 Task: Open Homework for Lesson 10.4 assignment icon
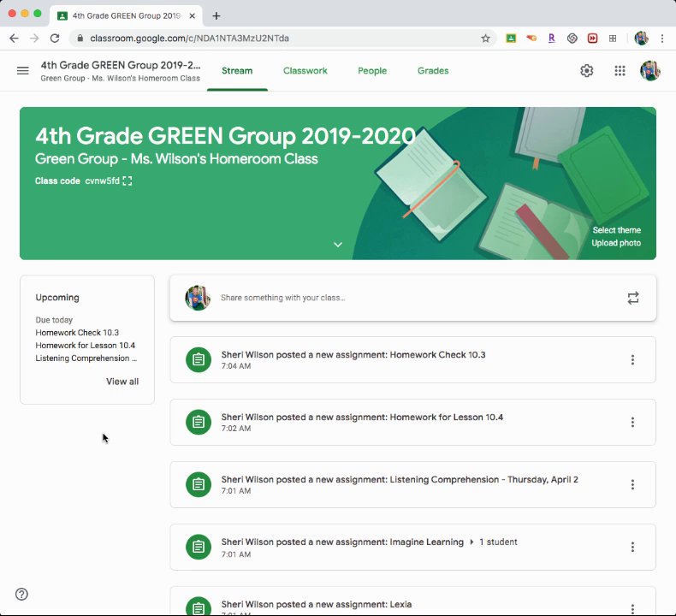point(199,422)
